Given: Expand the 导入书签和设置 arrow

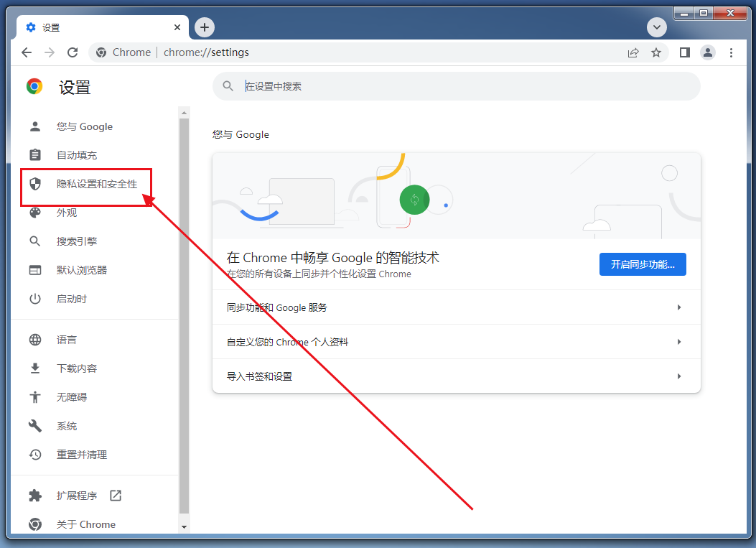Looking at the screenshot, I should pyautogui.click(x=679, y=376).
